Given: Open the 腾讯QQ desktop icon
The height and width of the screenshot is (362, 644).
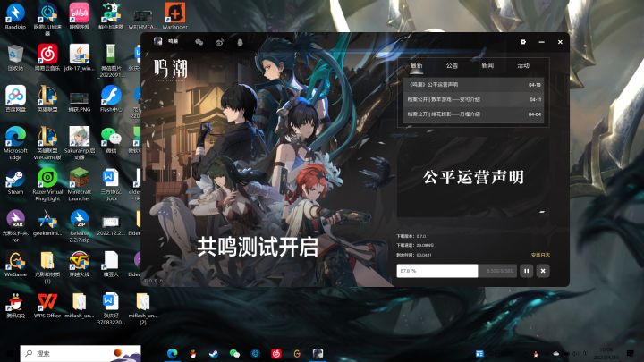Looking at the screenshot, I should 15,306.
